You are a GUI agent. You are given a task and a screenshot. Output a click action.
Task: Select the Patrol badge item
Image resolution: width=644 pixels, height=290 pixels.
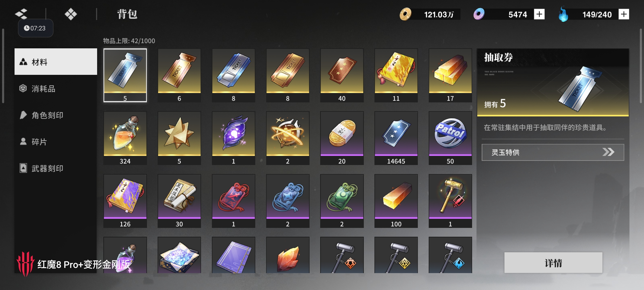pos(450,138)
